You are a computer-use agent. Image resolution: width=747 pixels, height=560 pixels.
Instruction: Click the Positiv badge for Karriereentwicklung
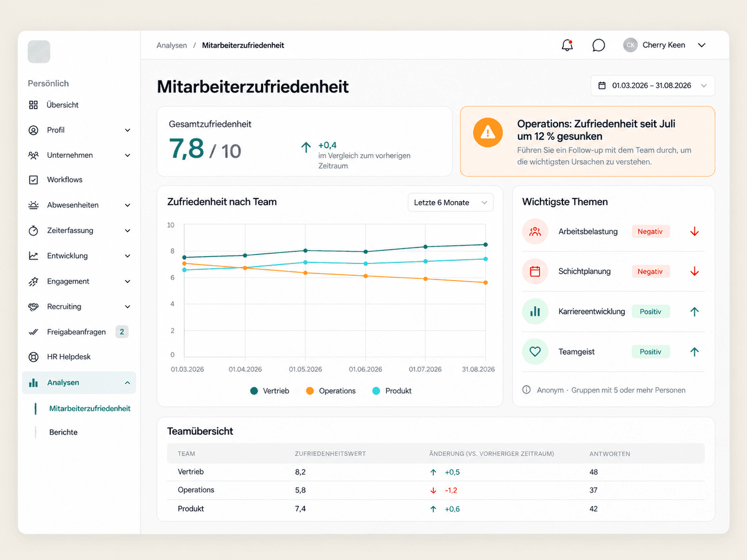(x=650, y=311)
